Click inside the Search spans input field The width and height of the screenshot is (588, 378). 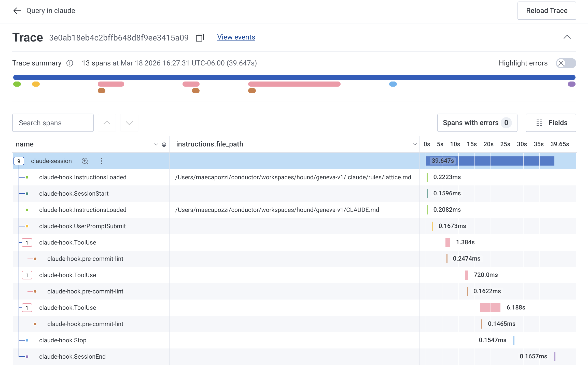(x=53, y=123)
